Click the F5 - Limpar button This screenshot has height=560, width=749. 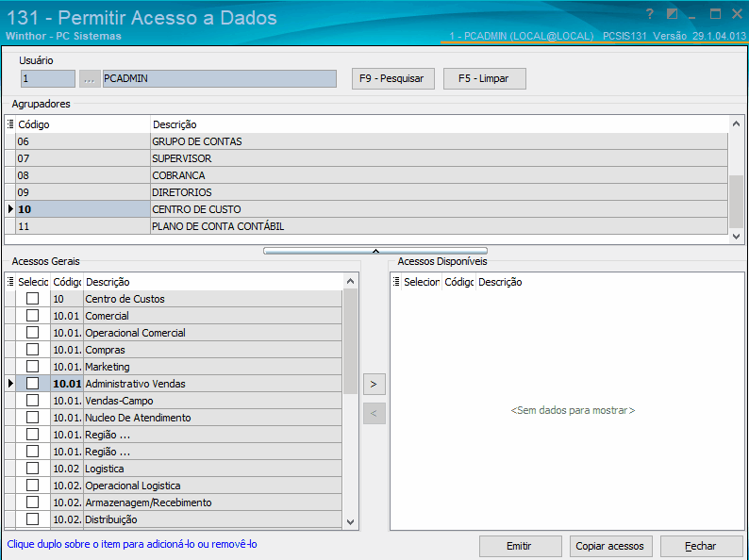coord(484,79)
